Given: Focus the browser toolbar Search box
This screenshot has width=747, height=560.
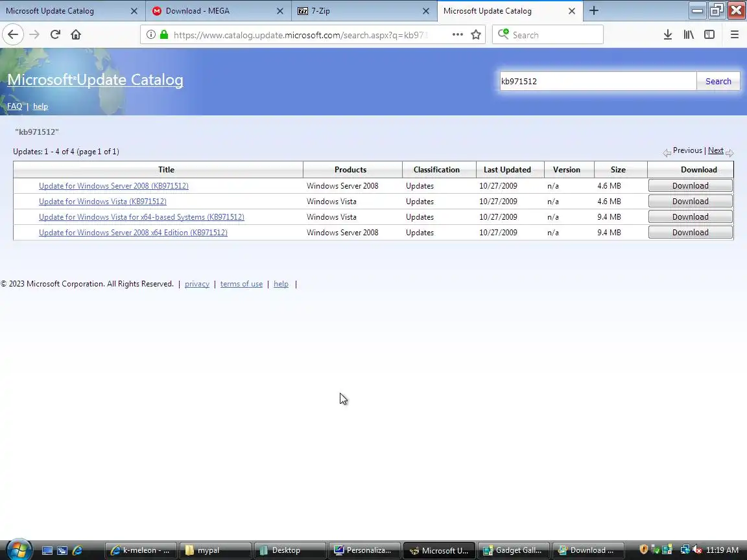Looking at the screenshot, I should pyautogui.click(x=548, y=35).
